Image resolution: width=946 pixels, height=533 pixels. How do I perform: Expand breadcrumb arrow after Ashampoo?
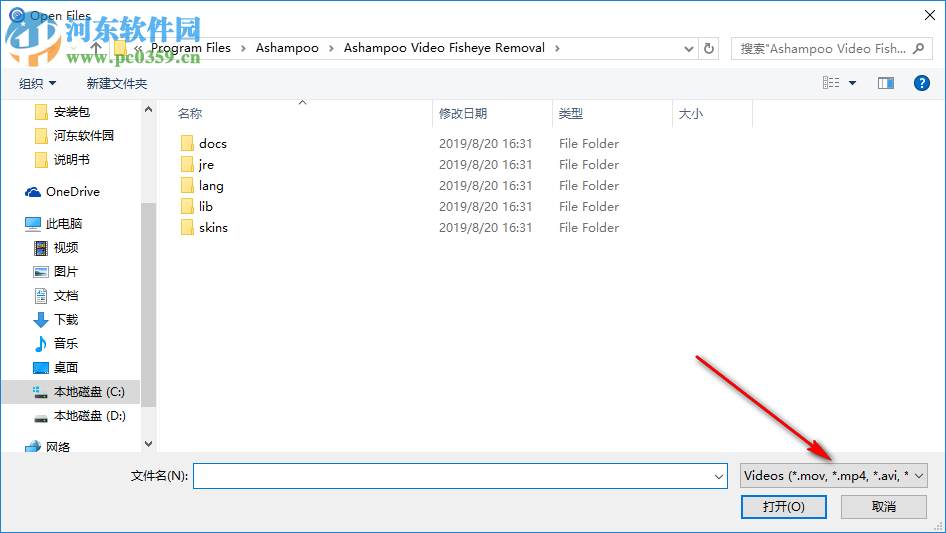331,48
